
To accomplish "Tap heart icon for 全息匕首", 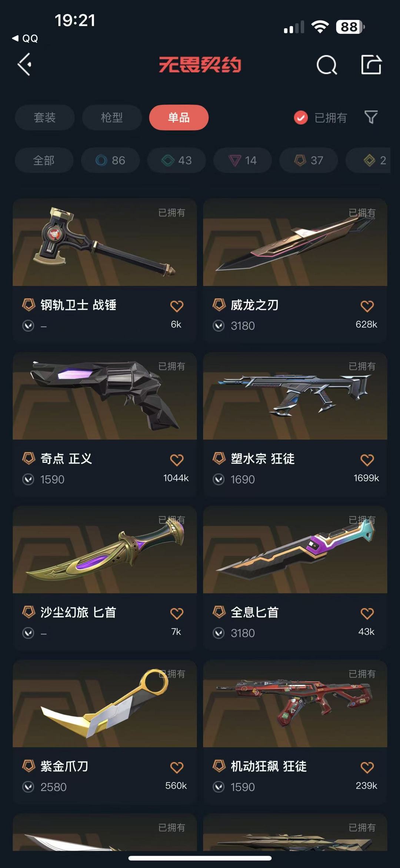I will pyautogui.click(x=367, y=613).
